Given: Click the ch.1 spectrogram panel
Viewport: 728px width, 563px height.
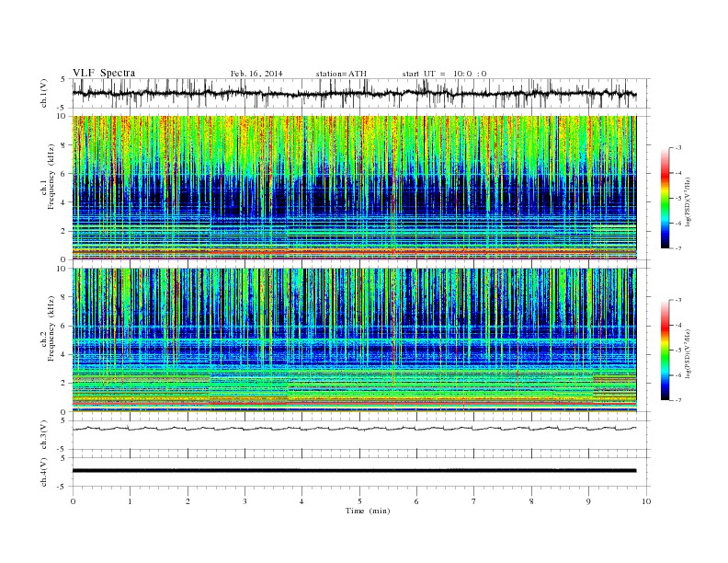Looking at the screenshot, I should coord(354,188).
